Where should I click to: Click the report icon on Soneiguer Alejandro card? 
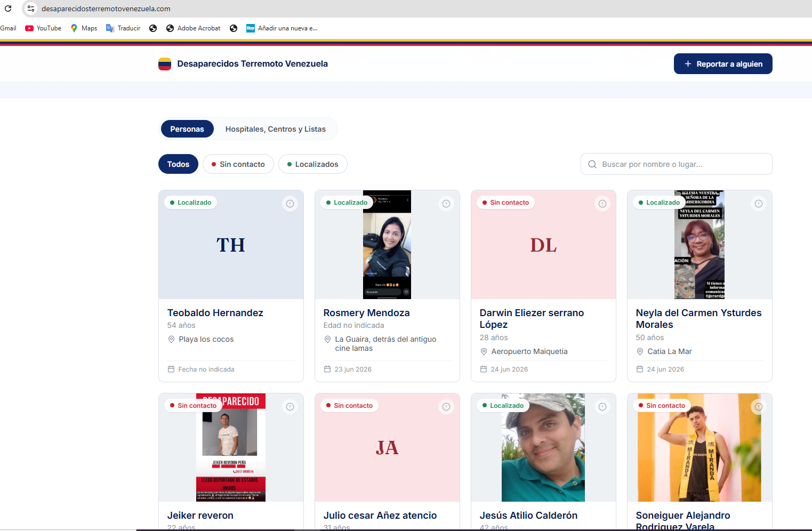point(759,407)
